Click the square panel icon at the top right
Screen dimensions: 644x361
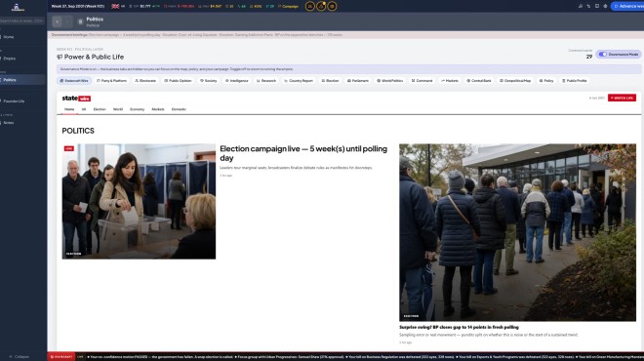(x=597, y=6)
